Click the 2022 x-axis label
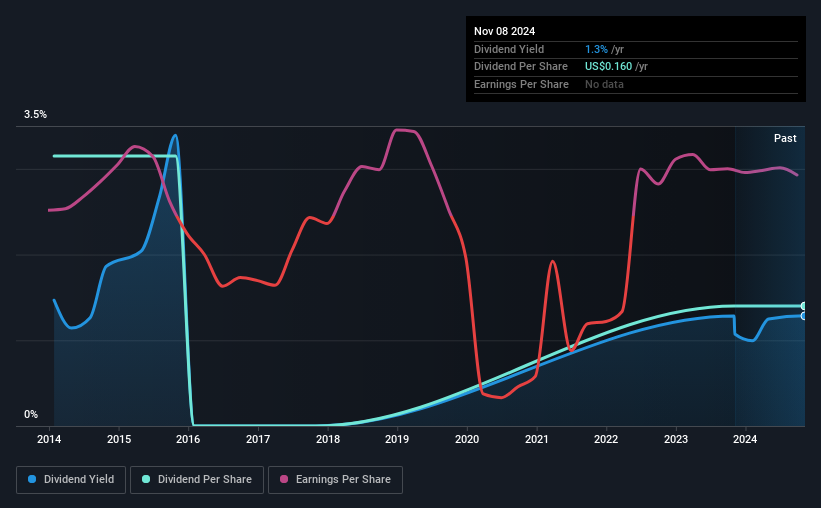This screenshot has height=508, width=821. tap(606, 439)
